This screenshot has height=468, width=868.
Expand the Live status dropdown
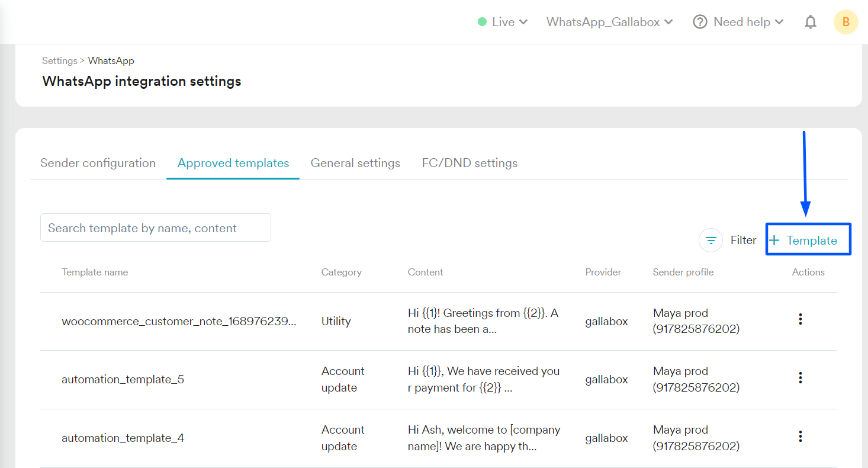coord(503,23)
